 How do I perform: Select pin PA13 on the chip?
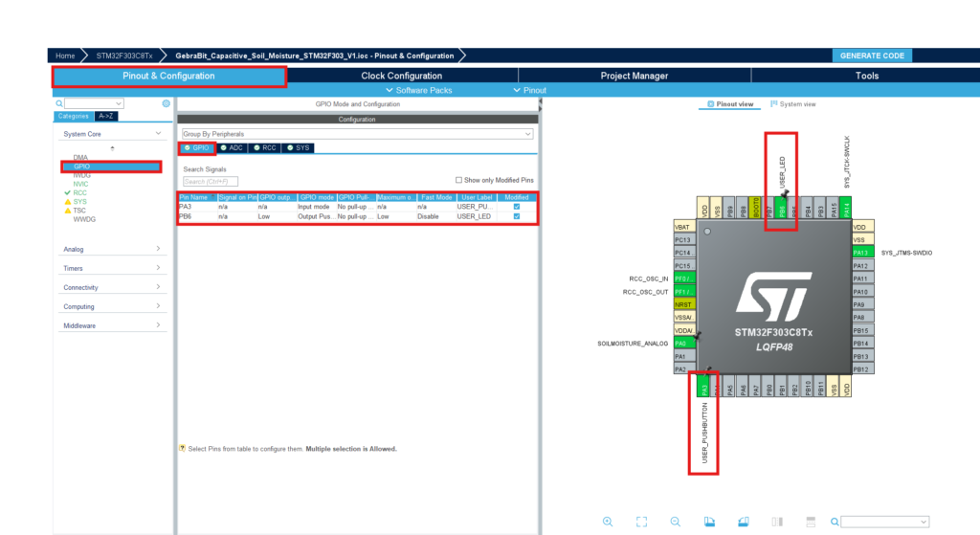point(863,253)
